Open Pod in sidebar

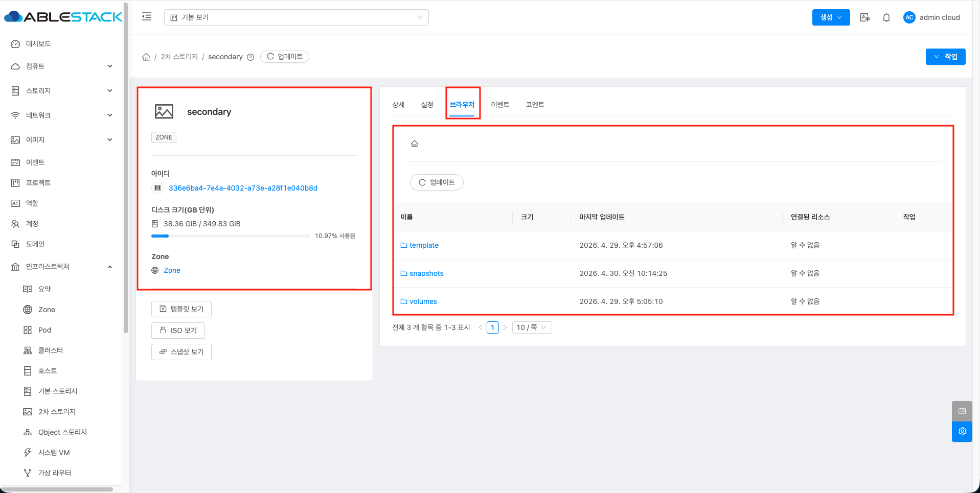coord(44,330)
